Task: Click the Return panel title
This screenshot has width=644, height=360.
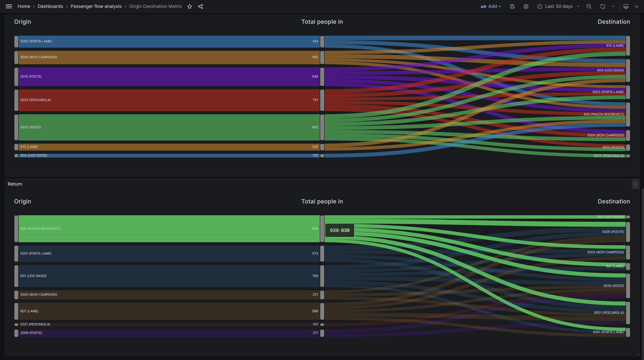Action: (15, 184)
